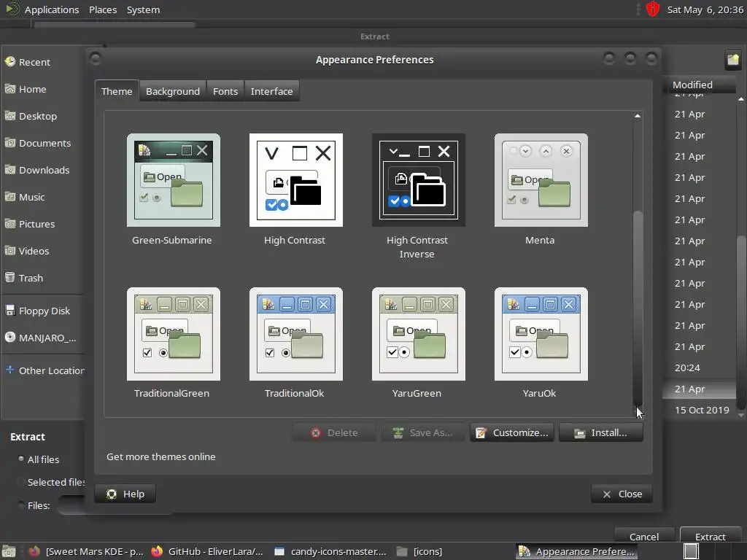Apply the TraditionalGreen theme
Screen dimensions: 747x560
[174, 334]
